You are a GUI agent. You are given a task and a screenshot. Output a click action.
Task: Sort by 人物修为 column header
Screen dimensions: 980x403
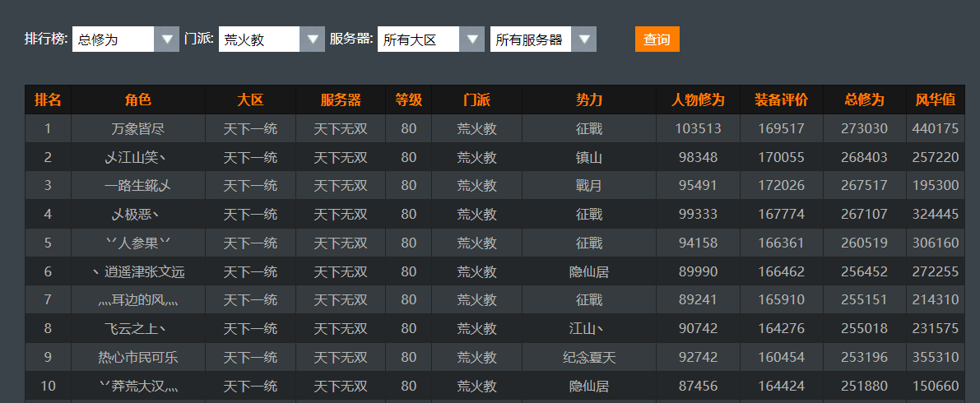(x=698, y=100)
